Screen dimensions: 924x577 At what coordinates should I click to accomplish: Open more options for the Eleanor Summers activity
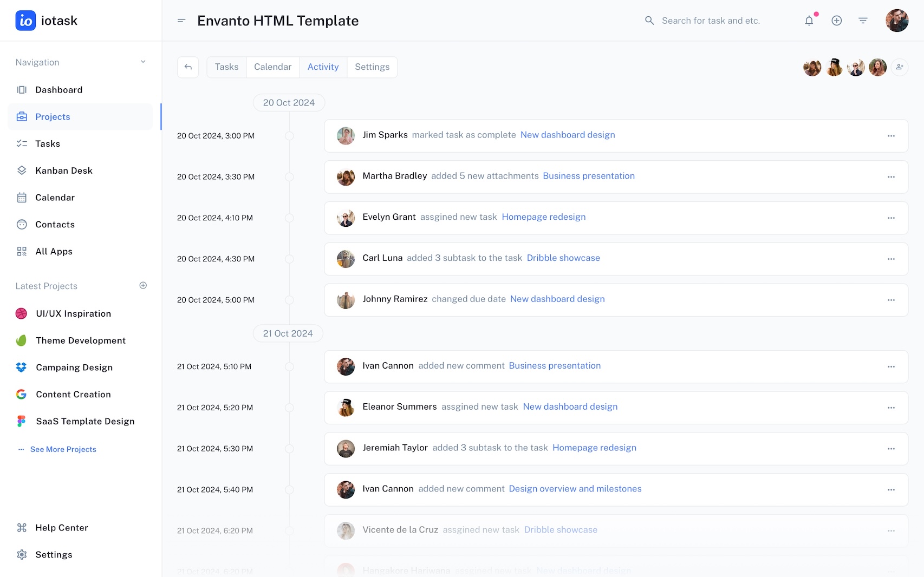point(891,408)
